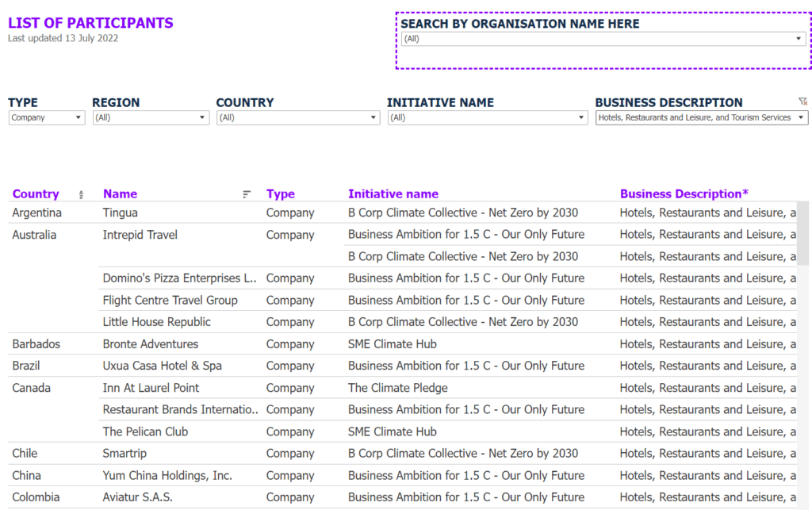Click the Type cell in Tingua row

click(290, 213)
